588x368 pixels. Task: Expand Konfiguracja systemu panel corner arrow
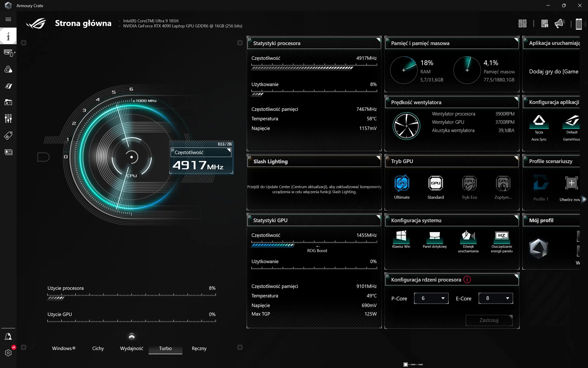[x=516, y=217]
